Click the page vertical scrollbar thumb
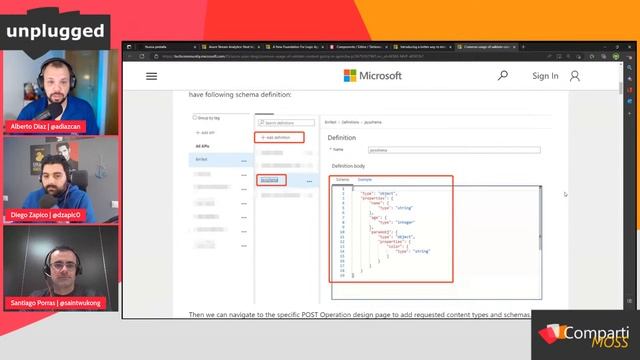 pos(620,88)
